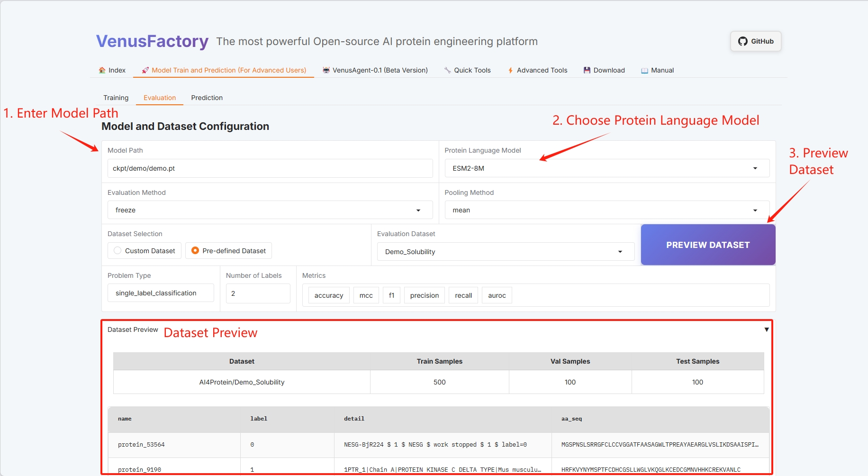Click the rocket icon for Model Train
This screenshot has height=476, width=868.
(145, 70)
